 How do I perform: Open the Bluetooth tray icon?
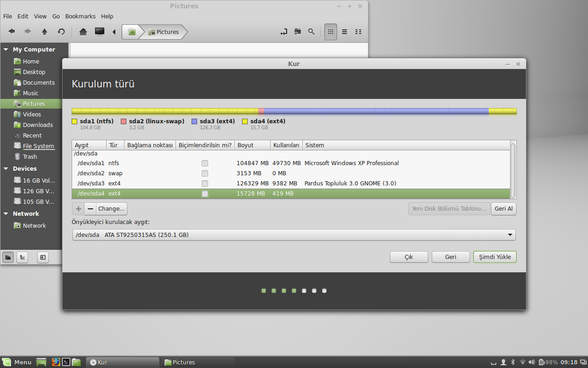[513, 362]
